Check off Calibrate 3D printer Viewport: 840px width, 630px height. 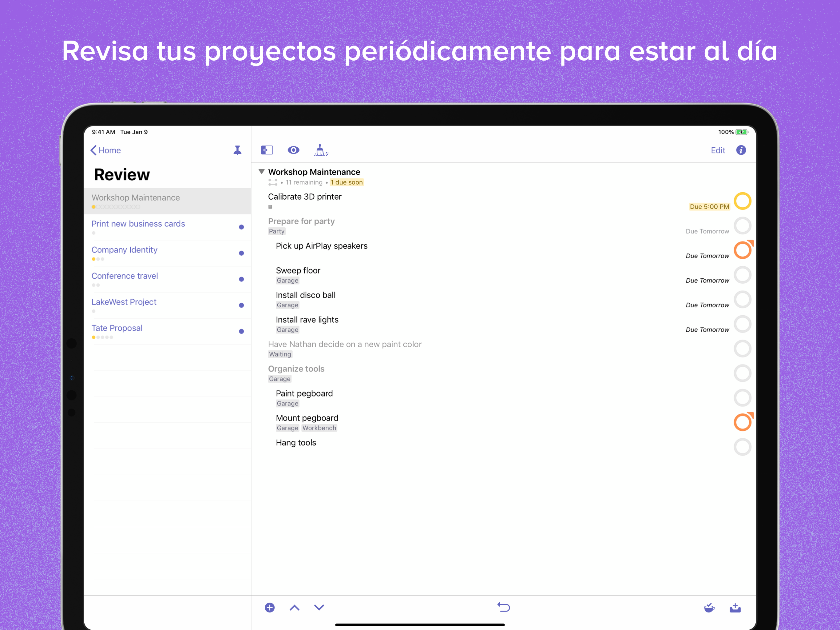(x=743, y=201)
